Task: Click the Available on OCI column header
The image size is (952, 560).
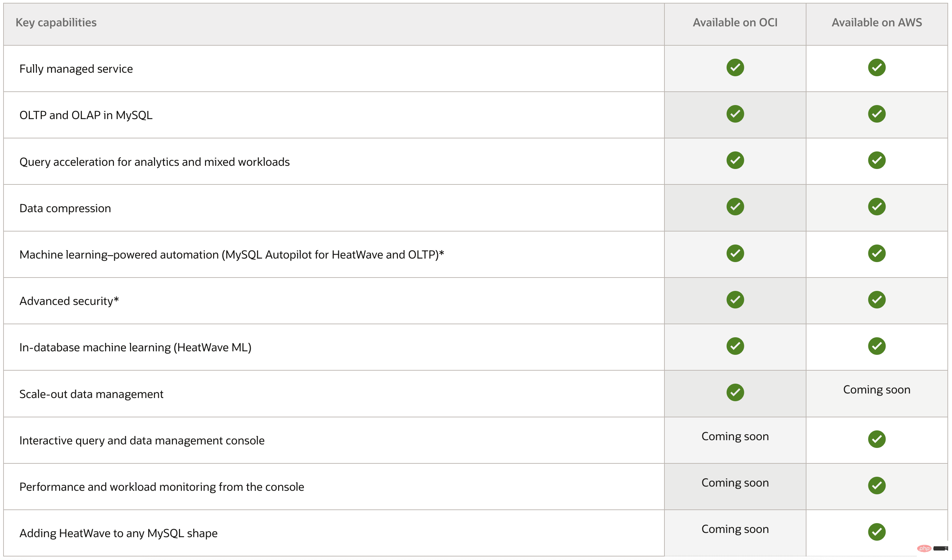Action: tap(735, 22)
